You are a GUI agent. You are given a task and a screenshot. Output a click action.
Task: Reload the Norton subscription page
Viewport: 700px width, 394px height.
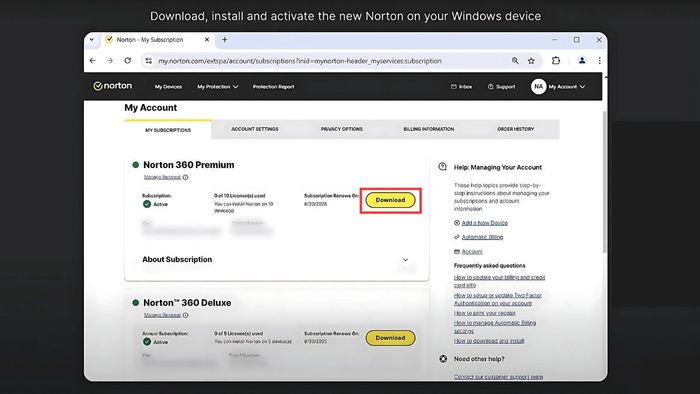(128, 61)
